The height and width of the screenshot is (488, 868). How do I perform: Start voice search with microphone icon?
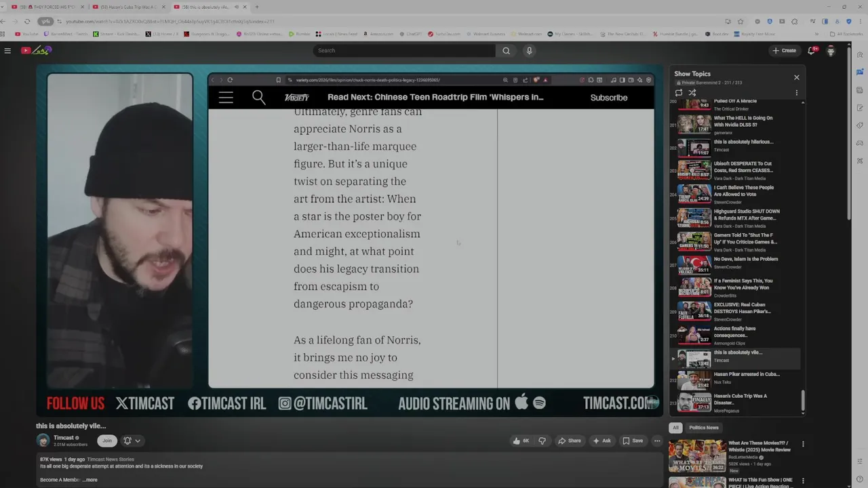[x=530, y=50]
